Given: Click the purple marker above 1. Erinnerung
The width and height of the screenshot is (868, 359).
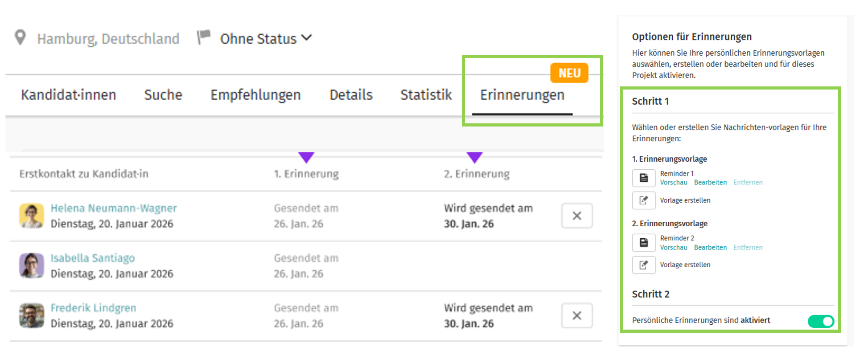Looking at the screenshot, I should click(306, 157).
